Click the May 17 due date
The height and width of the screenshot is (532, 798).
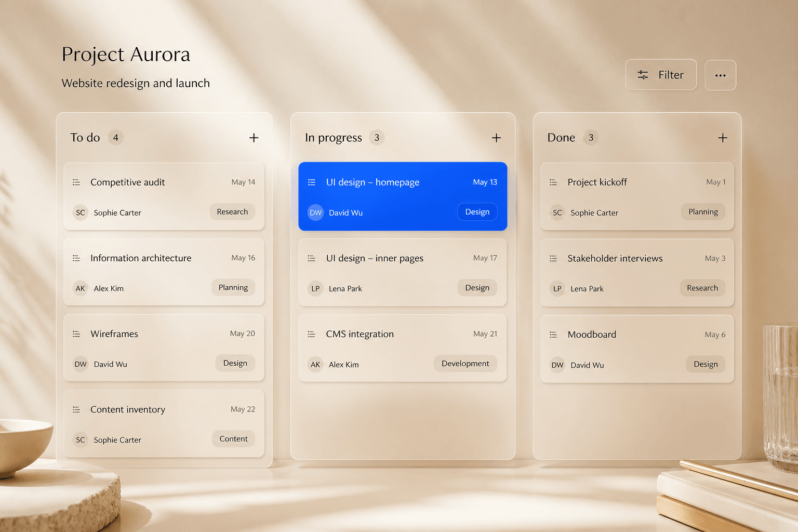point(485,258)
